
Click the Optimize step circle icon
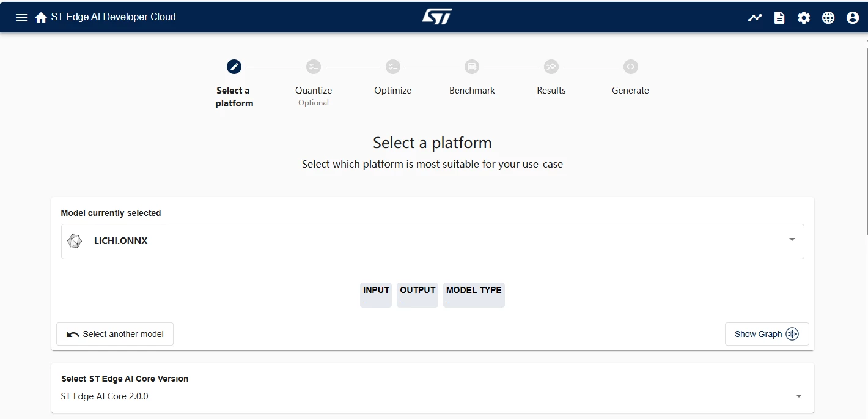[x=392, y=67]
